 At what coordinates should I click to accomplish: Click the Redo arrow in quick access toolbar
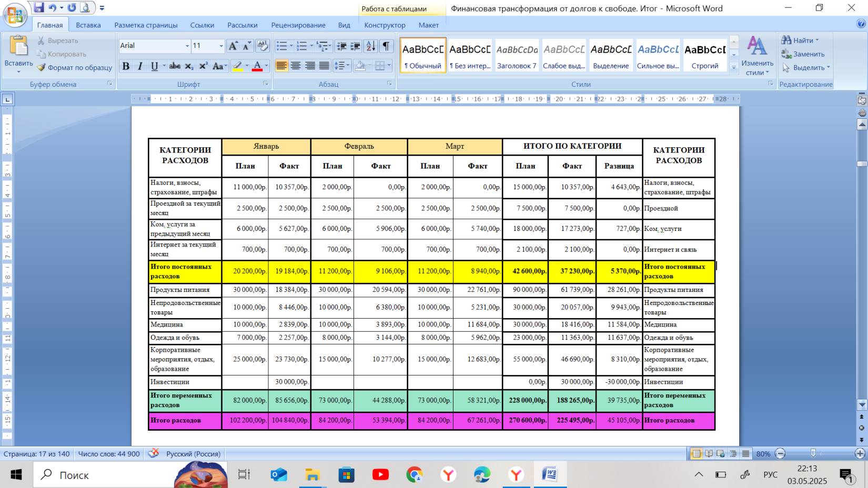(x=72, y=7)
